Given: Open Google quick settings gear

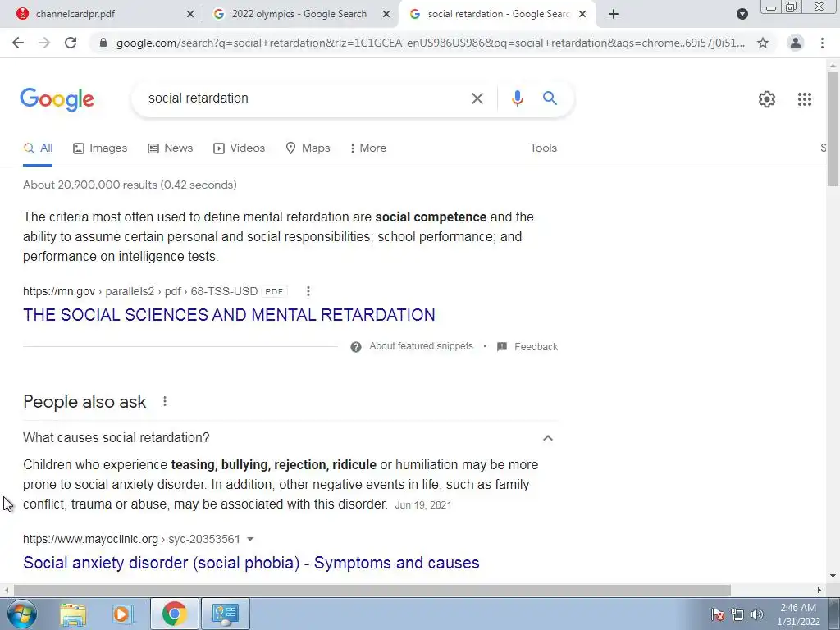Looking at the screenshot, I should [767, 99].
